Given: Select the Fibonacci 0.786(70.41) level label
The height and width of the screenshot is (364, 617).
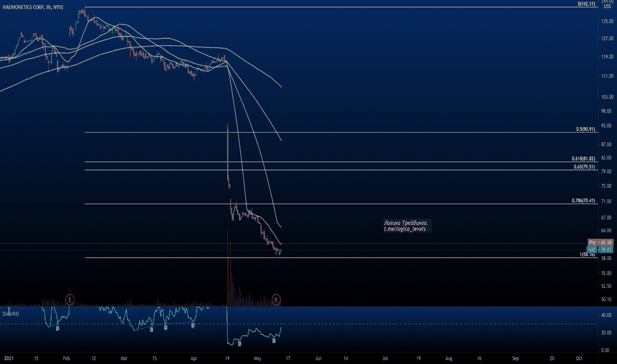Looking at the screenshot, I should tap(583, 201).
